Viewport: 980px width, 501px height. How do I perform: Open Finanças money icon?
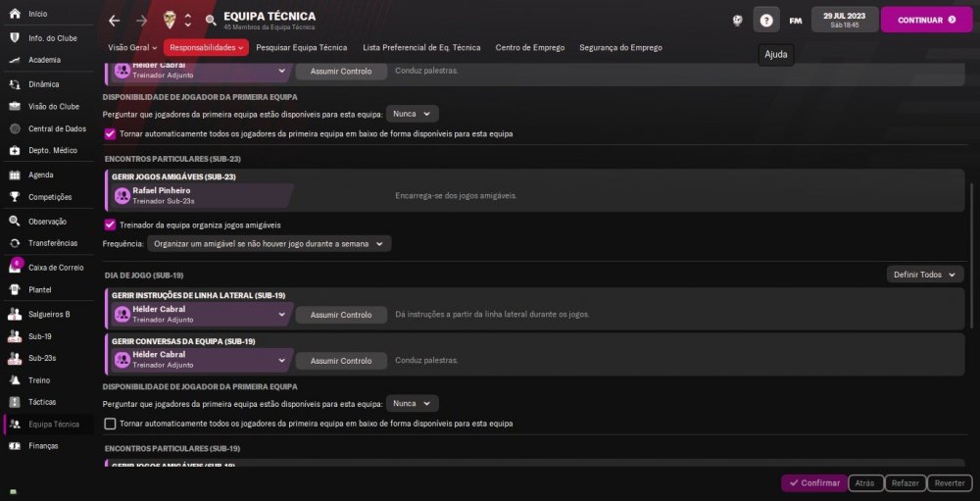15,446
